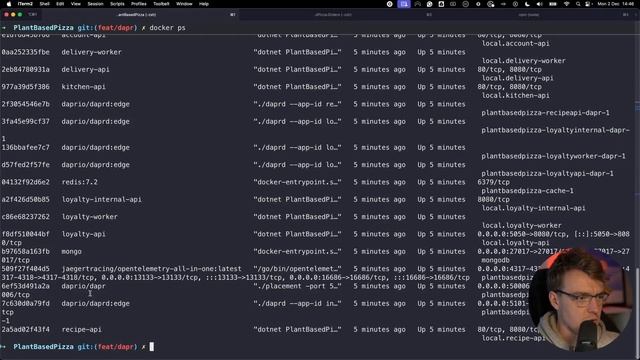The image size is (640, 360).
Task: Open the Shell menu
Action: (44, 4)
